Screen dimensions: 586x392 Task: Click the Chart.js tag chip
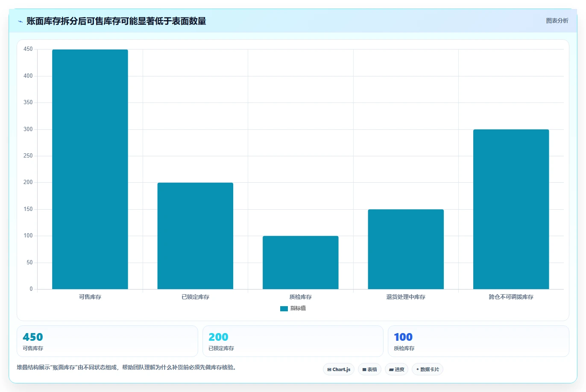(x=339, y=369)
